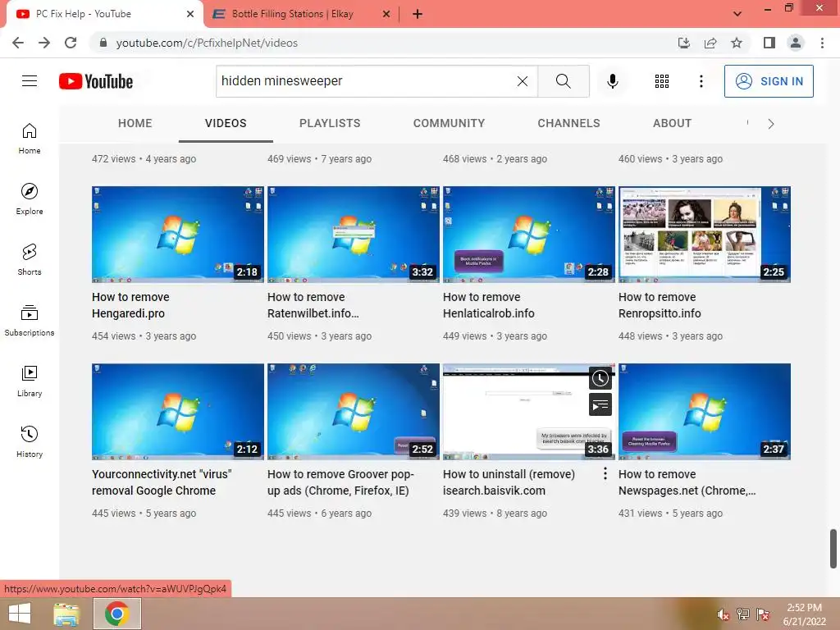Screen dimensions: 840x630
Task: Open History in the sidebar
Action: click(30, 442)
